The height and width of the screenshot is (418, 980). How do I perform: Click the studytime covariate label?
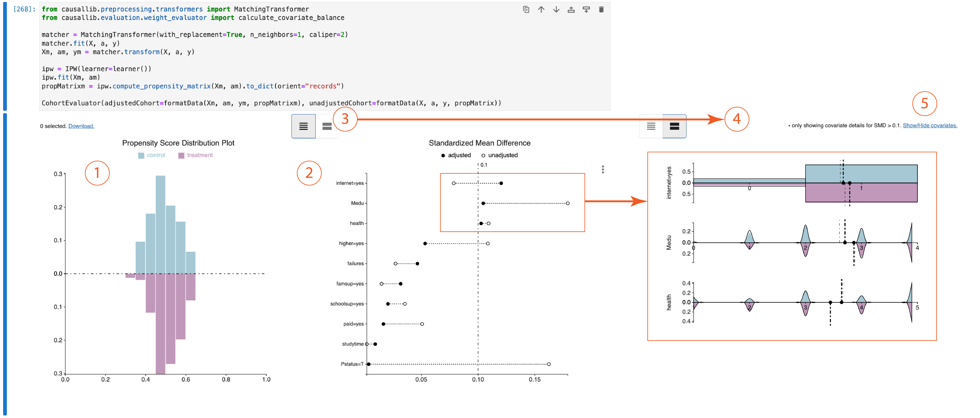(x=353, y=344)
